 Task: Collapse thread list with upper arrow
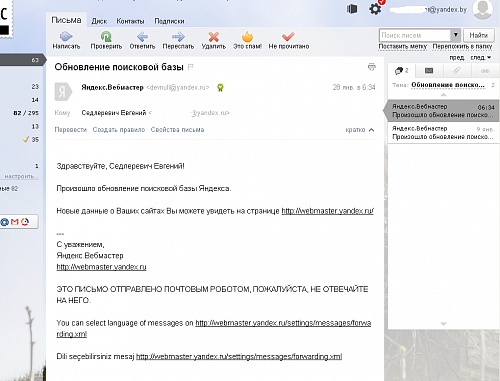[443, 95]
